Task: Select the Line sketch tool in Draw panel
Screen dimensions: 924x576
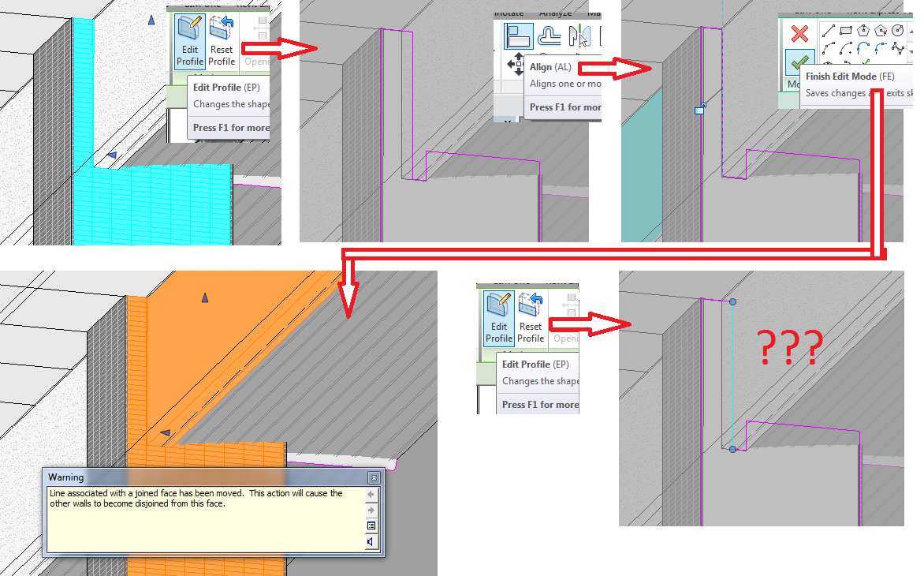Action: (x=829, y=30)
